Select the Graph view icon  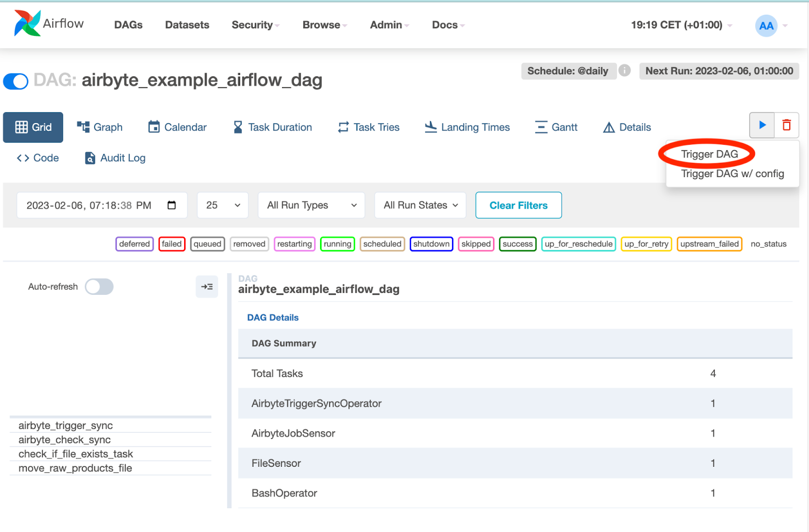[82, 126]
